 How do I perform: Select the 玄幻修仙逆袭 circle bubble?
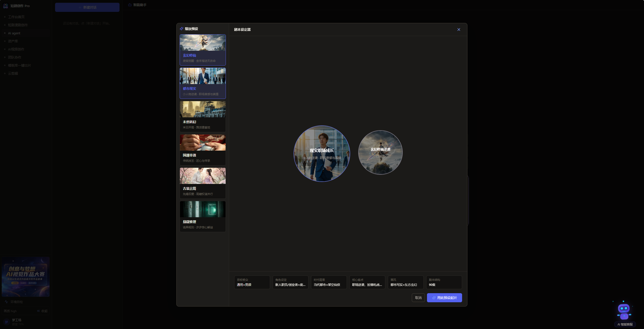[380, 152]
